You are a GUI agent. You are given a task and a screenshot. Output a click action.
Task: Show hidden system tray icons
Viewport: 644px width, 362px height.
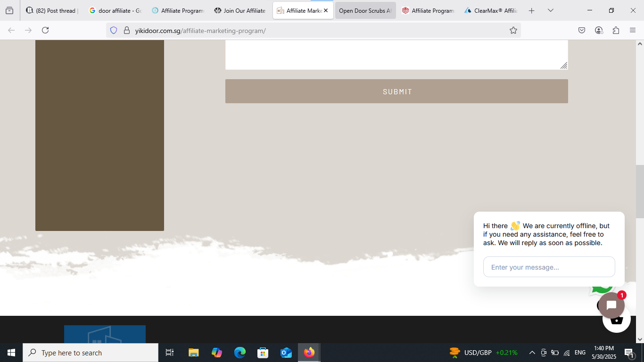[532, 353]
